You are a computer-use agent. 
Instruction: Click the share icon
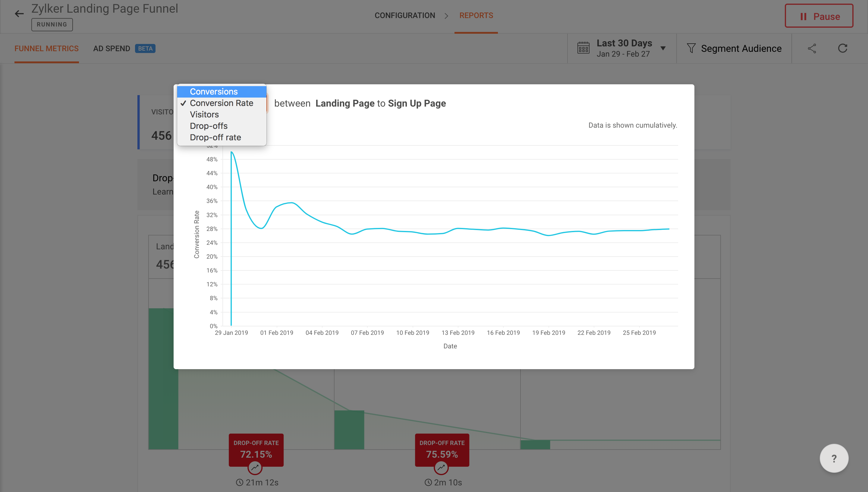812,48
